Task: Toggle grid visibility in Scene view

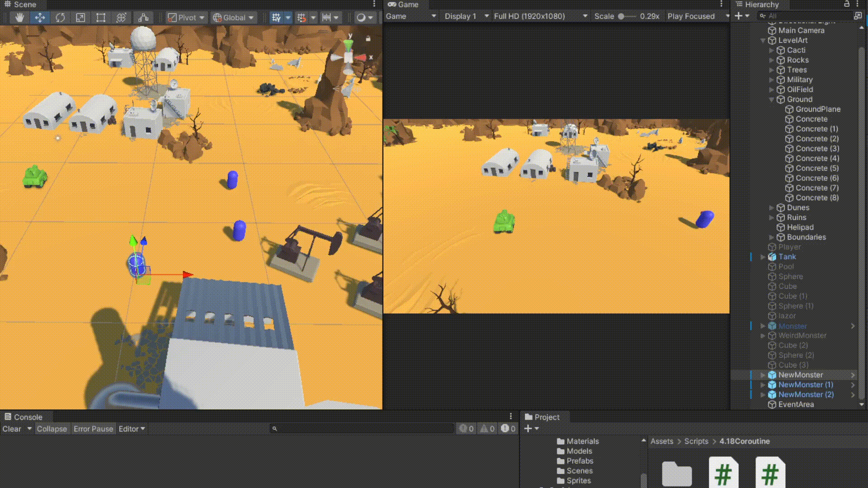Action: coord(276,18)
